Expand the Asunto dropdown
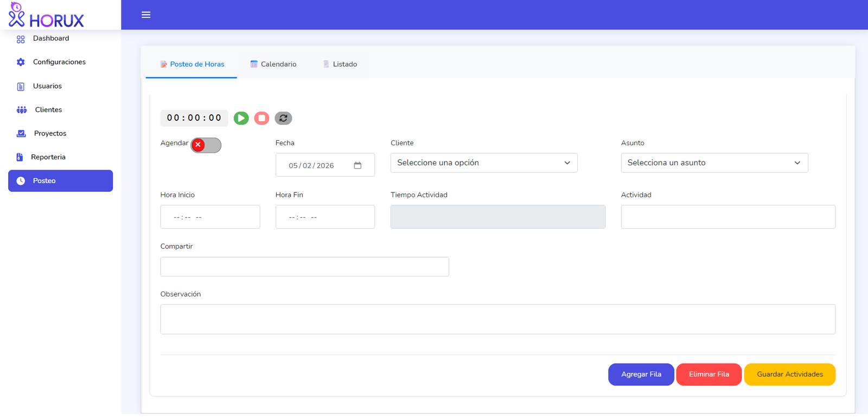The image size is (868, 419). tap(714, 163)
